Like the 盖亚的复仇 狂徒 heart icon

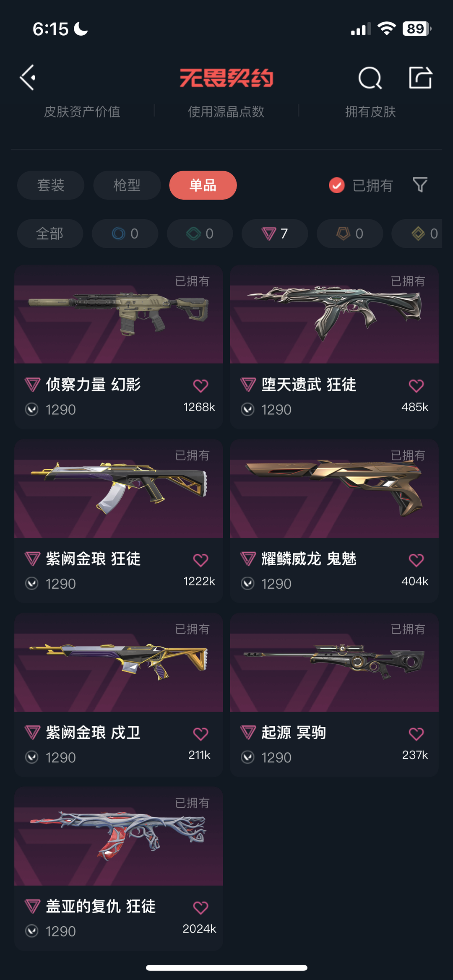(x=200, y=907)
